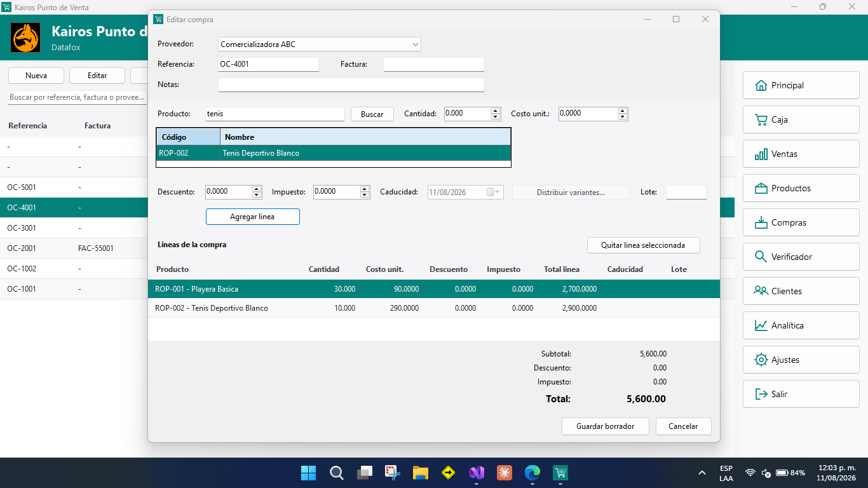Click the Salir exit icon
The height and width of the screenshot is (488, 868).
tap(761, 394)
